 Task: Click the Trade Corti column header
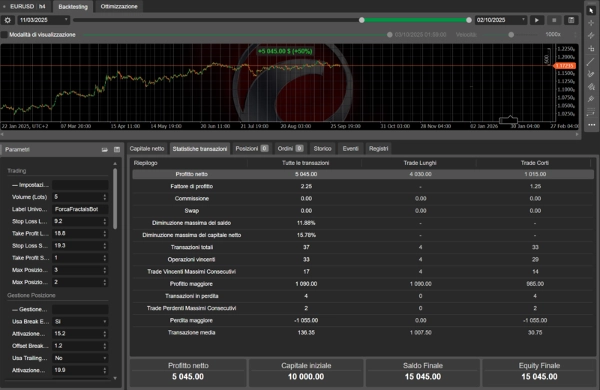[x=535, y=163]
